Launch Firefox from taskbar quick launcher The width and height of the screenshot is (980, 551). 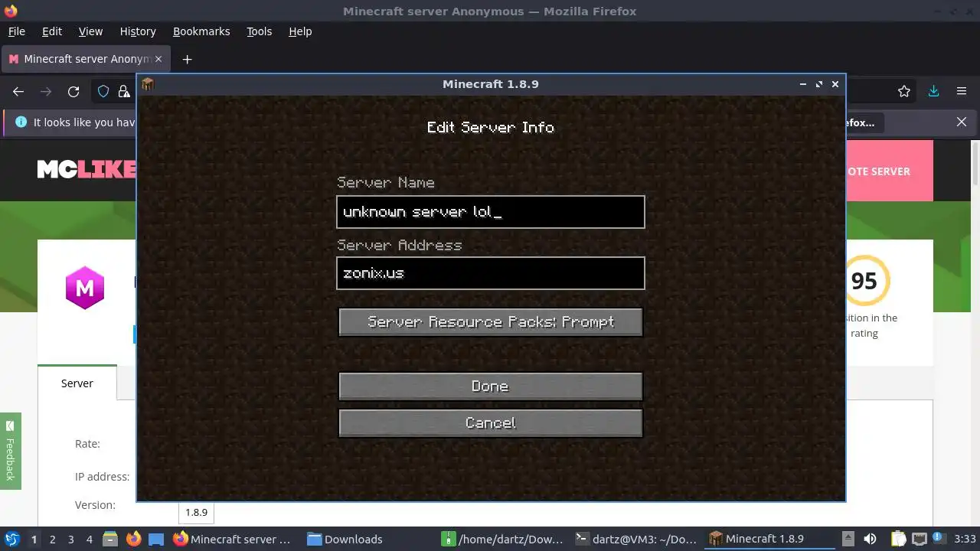[133, 540]
